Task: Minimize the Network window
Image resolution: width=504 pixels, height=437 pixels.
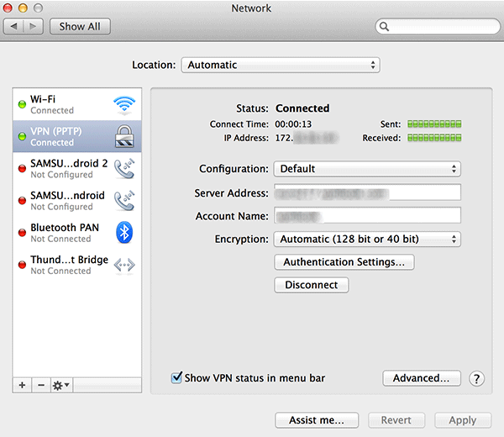Action: 23,8
